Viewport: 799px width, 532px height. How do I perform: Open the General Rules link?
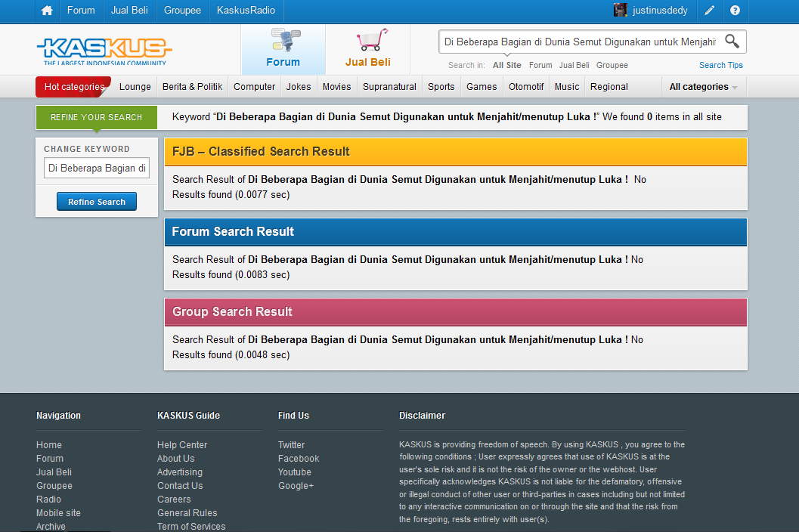[187, 513]
